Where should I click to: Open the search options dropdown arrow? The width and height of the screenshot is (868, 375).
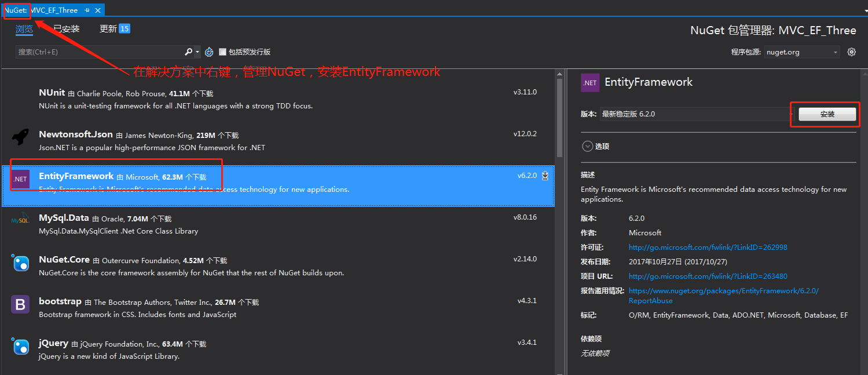(197, 52)
